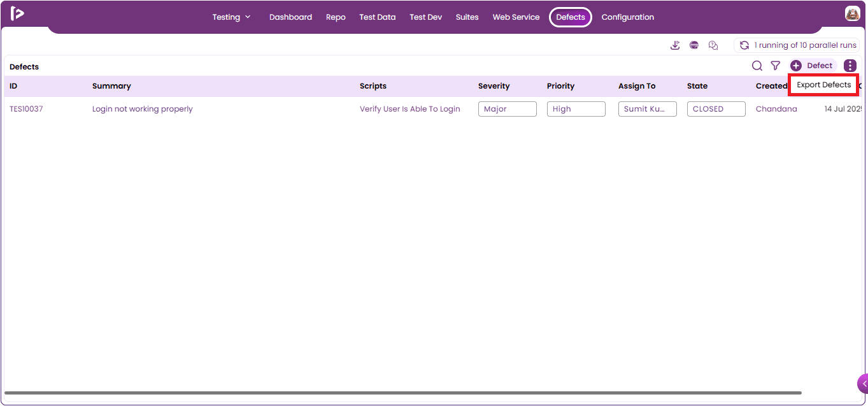
Task: Click the Severity column header
Action: coord(494,86)
